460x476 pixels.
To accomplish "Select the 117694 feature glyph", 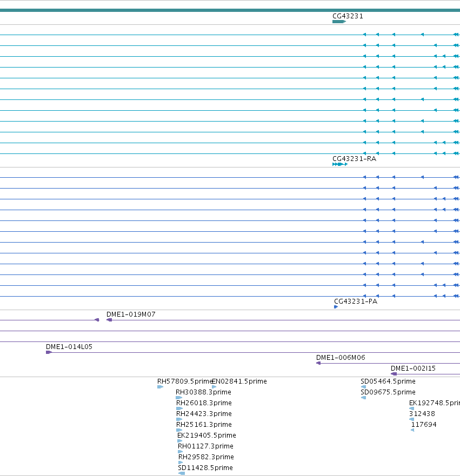I will [x=412, y=430].
